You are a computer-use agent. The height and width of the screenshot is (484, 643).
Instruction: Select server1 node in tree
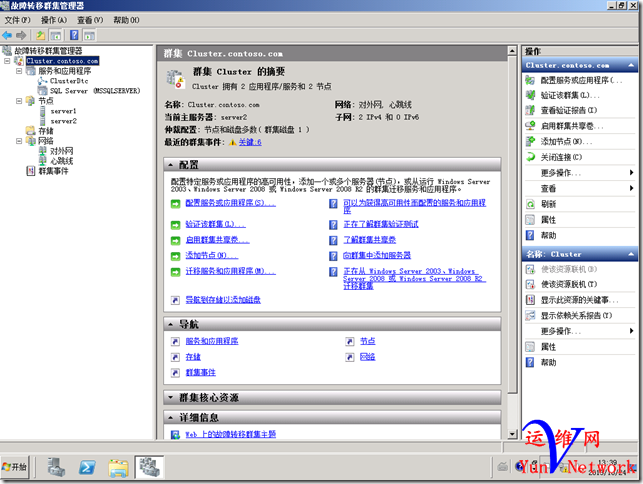[63, 111]
